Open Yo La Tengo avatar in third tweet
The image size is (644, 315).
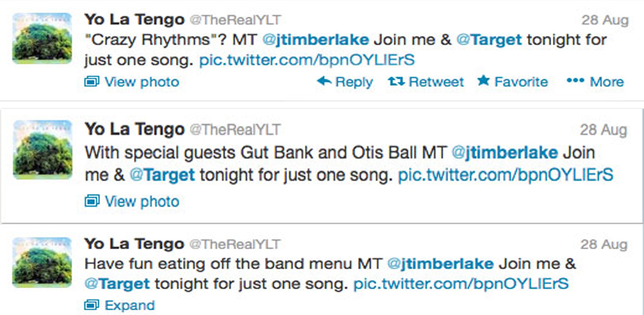(42, 263)
